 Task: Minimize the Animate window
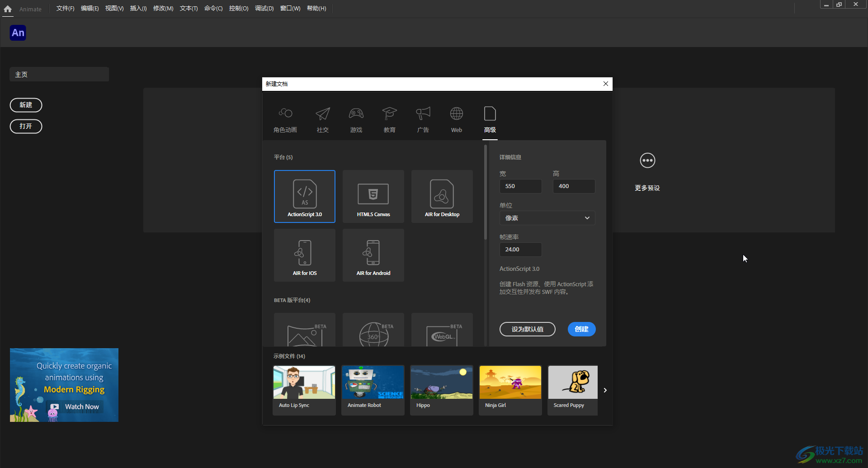pos(826,5)
